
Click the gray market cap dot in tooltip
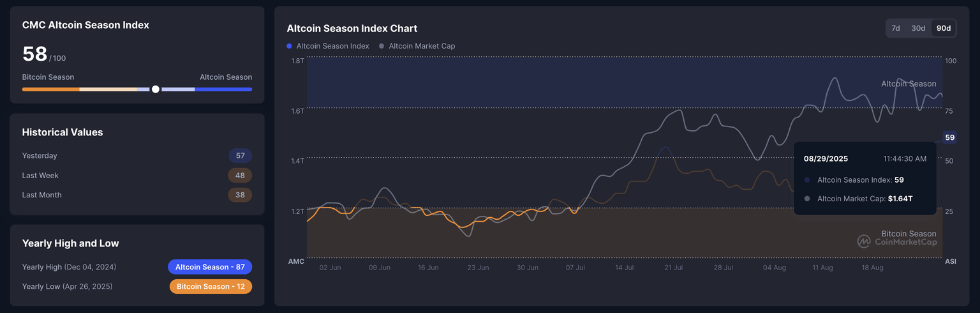tap(807, 199)
